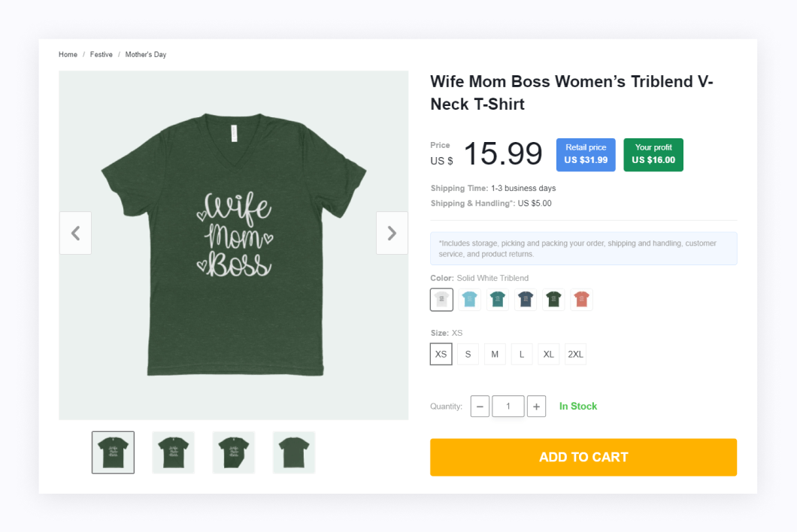Image resolution: width=797 pixels, height=532 pixels.
Task: Add the shirt to cart
Action: coord(583,458)
